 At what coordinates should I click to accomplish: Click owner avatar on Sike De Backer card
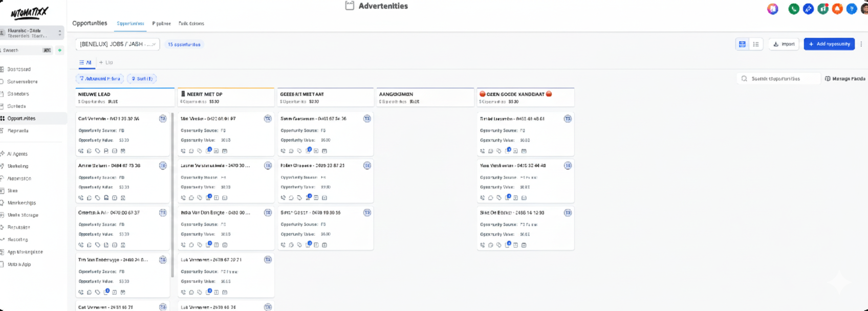pos(568,213)
